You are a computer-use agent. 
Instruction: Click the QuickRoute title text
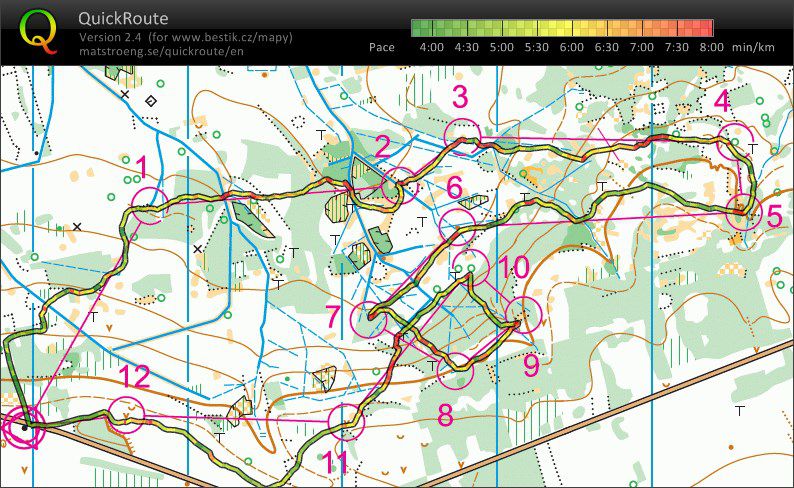123,18
